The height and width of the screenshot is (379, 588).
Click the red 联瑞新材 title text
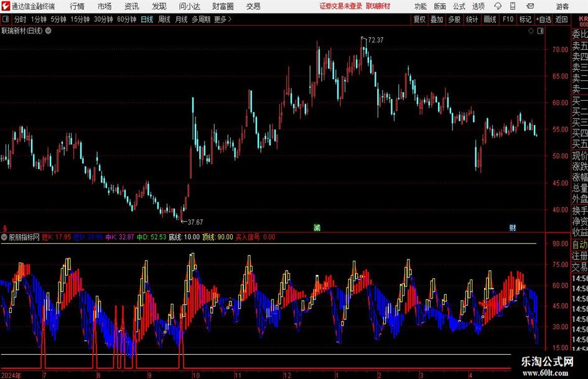coord(378,6)
